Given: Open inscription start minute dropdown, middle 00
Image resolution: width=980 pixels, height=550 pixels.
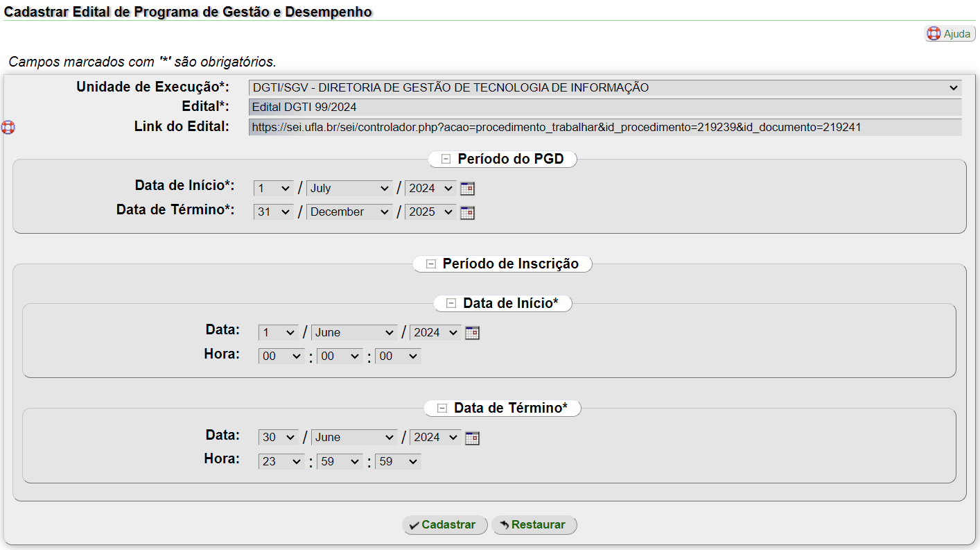Looking at the screenshot, I should pos(340,356).
